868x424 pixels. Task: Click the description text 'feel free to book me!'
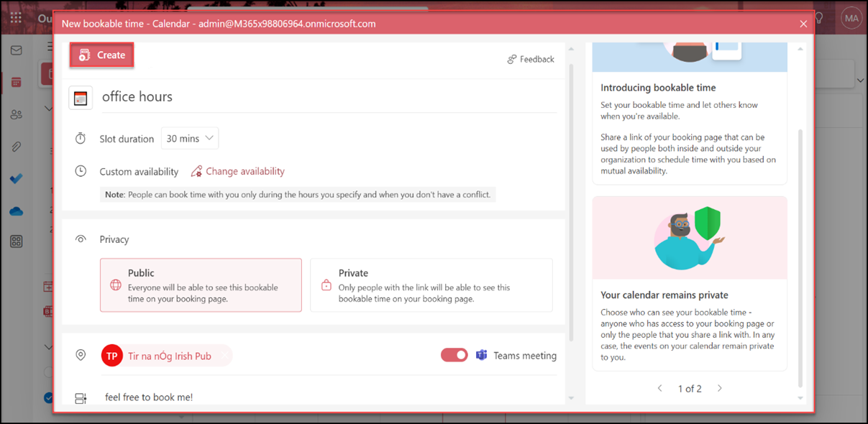tap(149, 397)
